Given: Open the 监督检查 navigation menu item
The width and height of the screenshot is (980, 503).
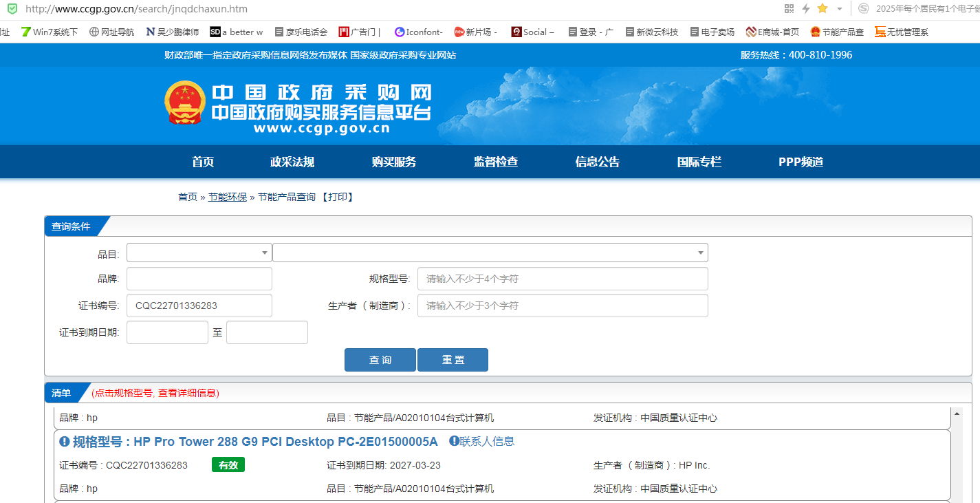Looking at the screenshot, I should tap(496, 162).
